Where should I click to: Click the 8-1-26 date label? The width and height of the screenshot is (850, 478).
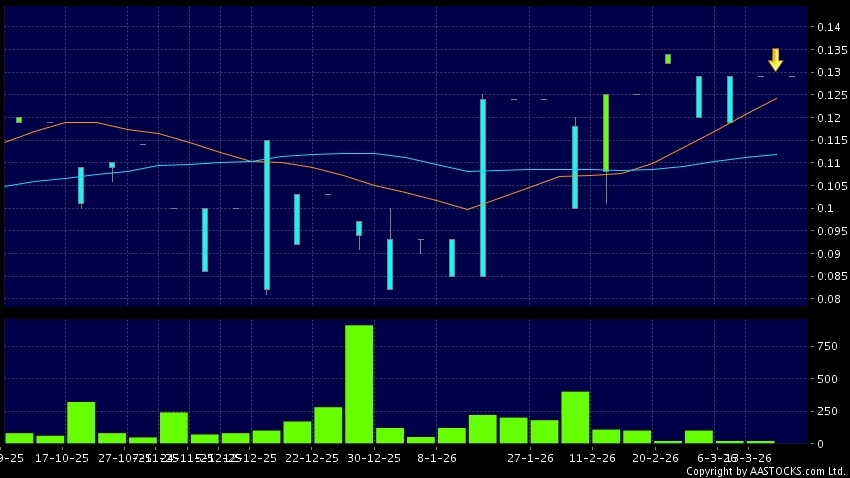[437, 456]
